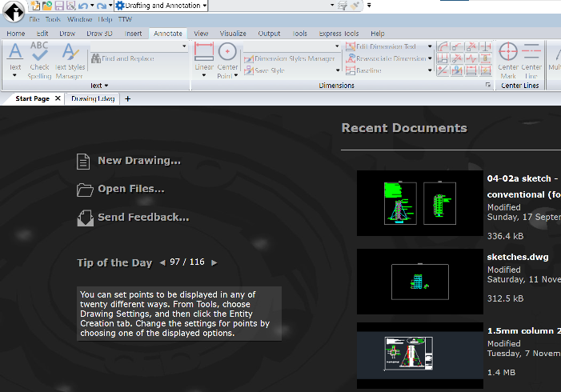The width and height of the screenshot is (561, 392).
Task: Select the Center Mark tool
Action: pos(508,60)
